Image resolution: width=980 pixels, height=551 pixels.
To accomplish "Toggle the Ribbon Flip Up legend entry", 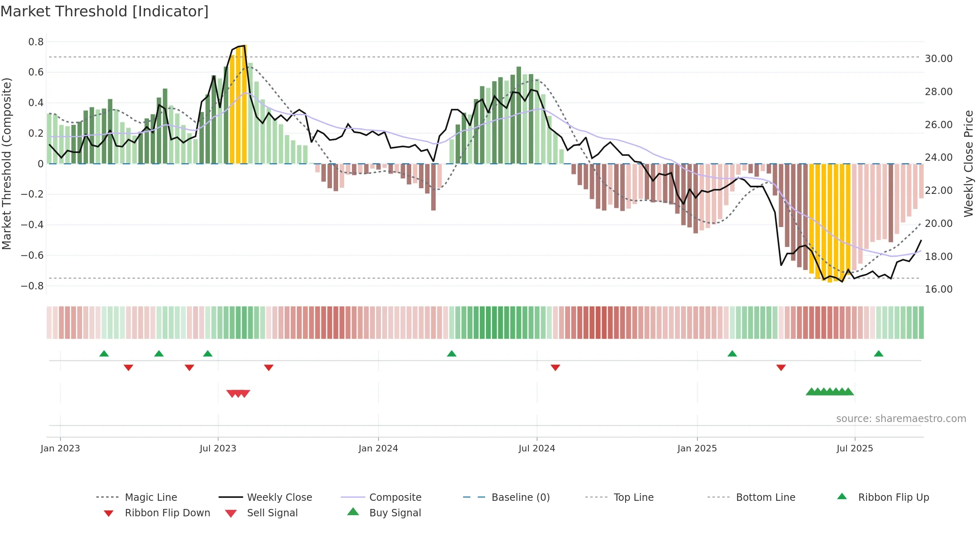I will [883, 497].
